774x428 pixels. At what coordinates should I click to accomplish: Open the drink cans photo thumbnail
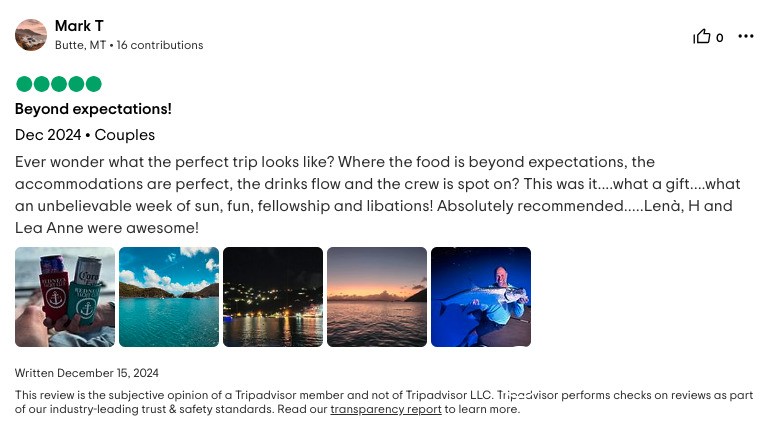tap(65, 297)
